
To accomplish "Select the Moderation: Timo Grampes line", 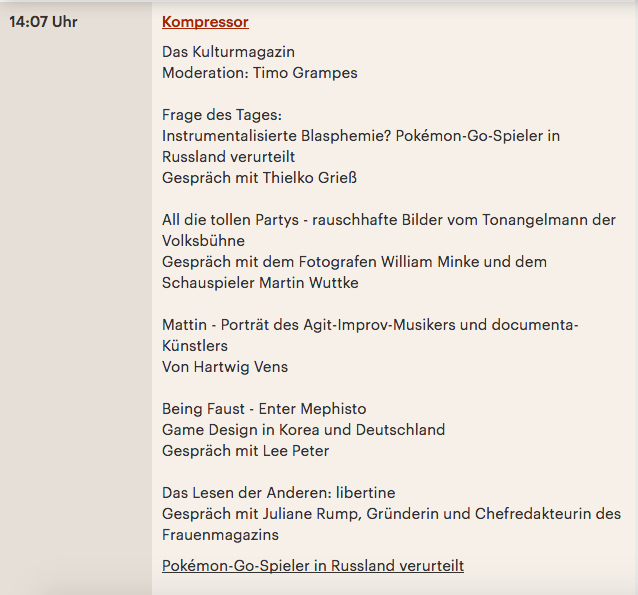I will point(260,73).
